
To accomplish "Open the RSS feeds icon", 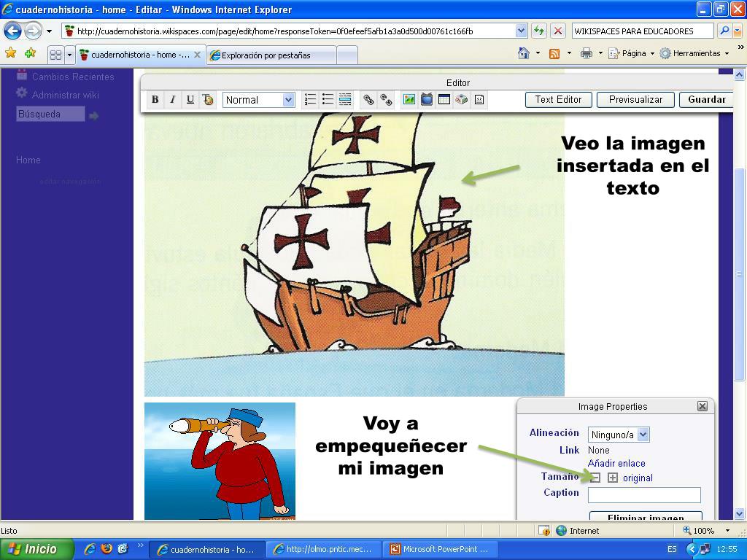I will (x=554, y=53).
